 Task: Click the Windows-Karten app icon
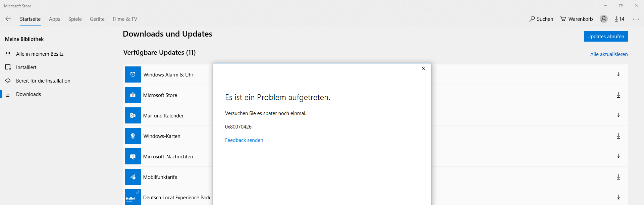tap(133, 136)
